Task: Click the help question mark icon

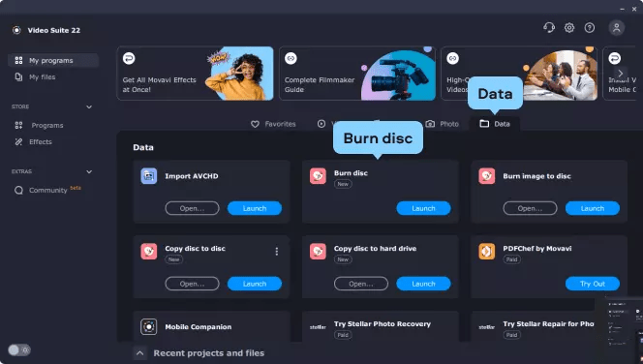Action: [590, 28]
